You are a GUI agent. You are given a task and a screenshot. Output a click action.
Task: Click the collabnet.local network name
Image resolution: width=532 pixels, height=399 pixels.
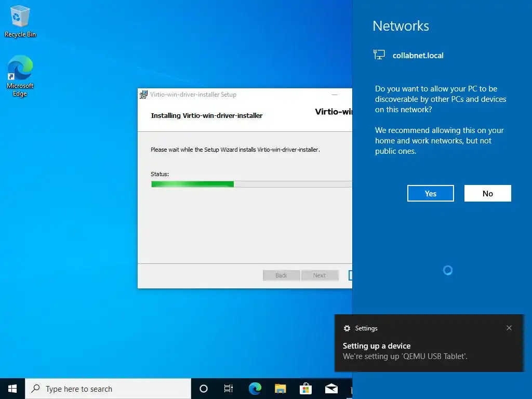pos(418,56)
